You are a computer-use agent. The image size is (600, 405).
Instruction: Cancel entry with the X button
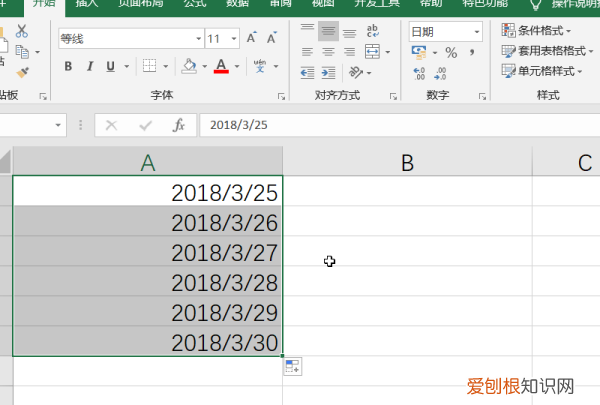pos(111,125)
